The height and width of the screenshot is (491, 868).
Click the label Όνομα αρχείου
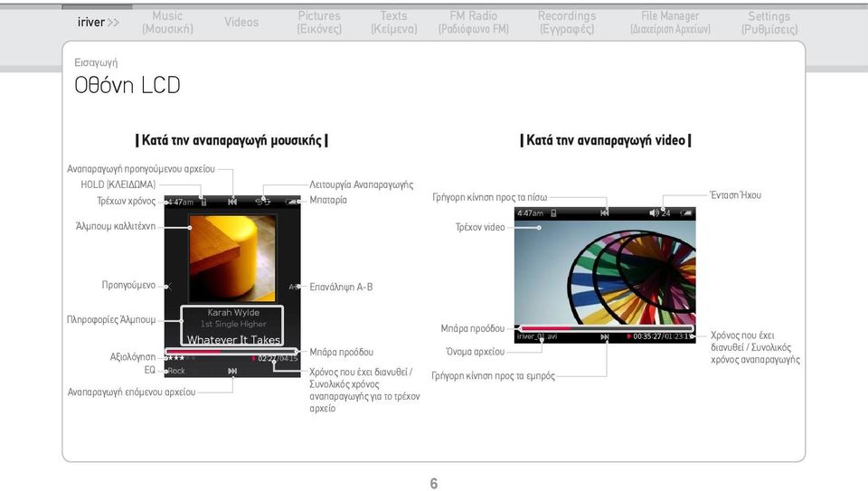tap(476, 352)
